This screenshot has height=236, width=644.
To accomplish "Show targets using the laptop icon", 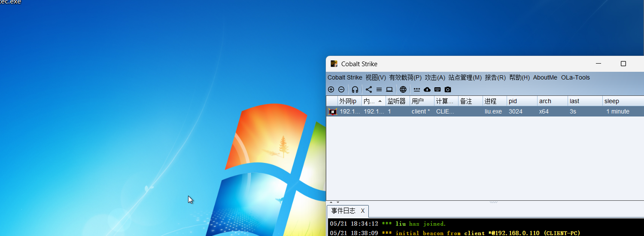I will pyautogui.click(x=389, y=89).
